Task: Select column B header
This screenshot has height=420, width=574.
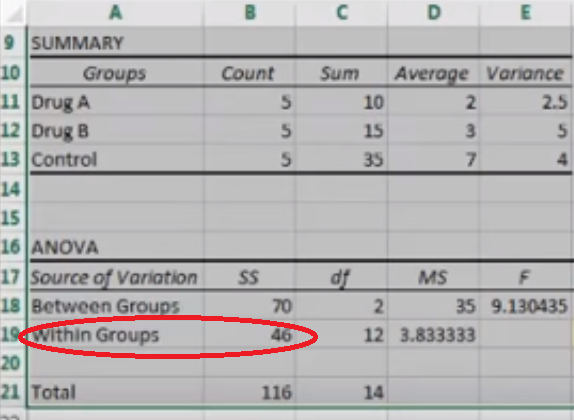Action: 250,13
